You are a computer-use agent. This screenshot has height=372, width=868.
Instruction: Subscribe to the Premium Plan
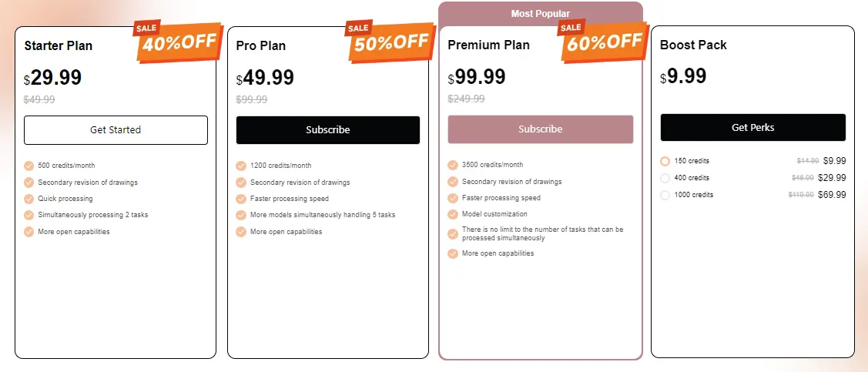click(x=540, y=129)
